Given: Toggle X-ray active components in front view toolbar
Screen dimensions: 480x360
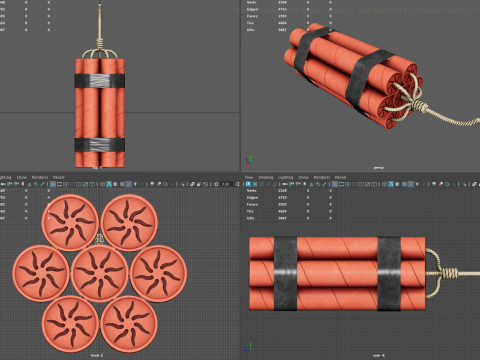Looking at the screenshot, I should click(x=199, y=184).
